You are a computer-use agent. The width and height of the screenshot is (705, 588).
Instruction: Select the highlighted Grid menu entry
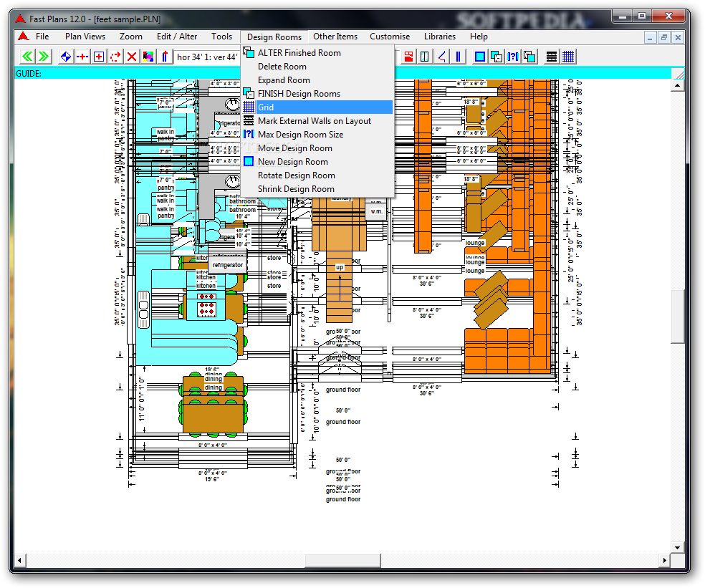[x=317, y=107]
